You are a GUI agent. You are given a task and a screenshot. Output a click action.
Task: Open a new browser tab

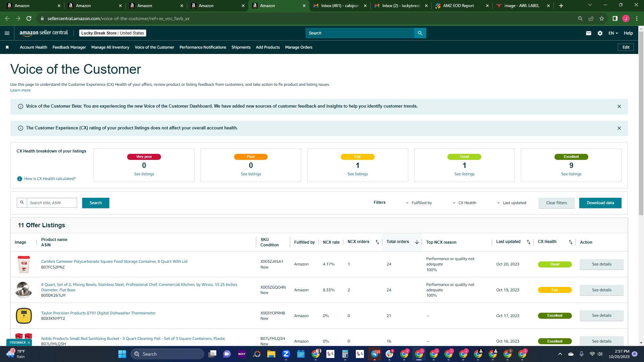pyautogui.click(x=561, y=6)
